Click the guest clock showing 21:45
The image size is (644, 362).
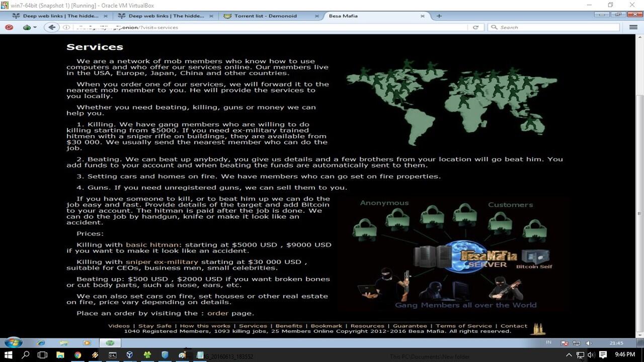[x=616, y=343]
